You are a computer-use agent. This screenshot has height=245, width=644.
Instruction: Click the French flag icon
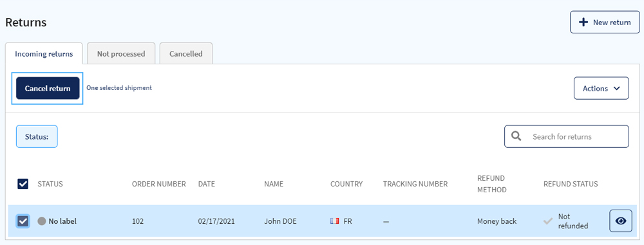[x=334, y=221]
